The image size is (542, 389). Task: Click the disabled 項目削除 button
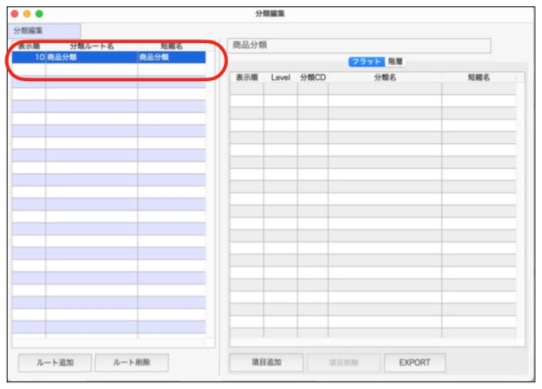tap(344, 362)
